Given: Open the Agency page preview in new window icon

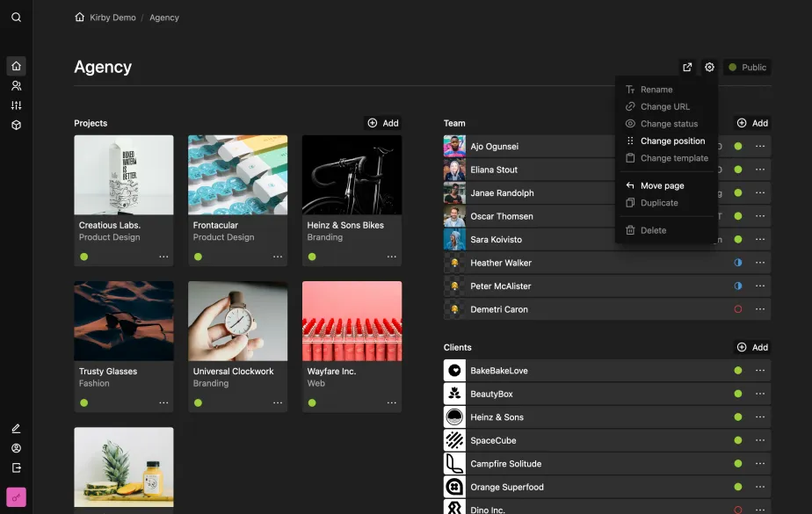Looking at the screenshot, I should pyautogui.click(x=687, y=68).
